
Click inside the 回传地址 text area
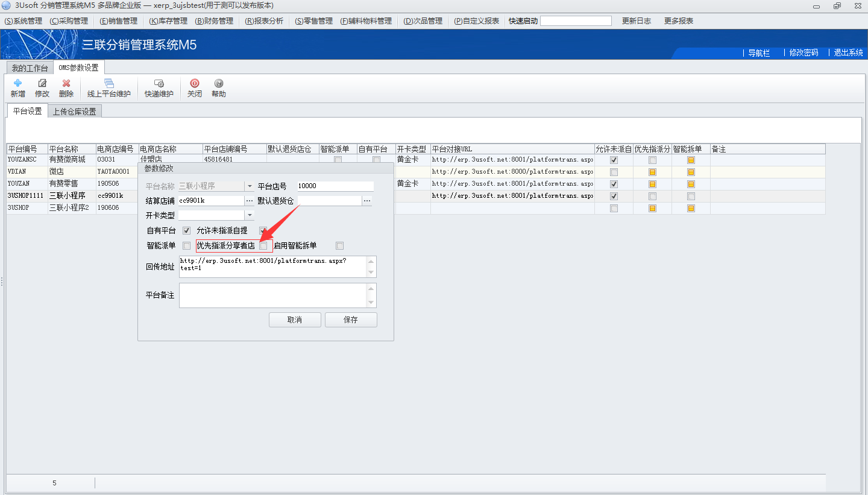point(273,267)
